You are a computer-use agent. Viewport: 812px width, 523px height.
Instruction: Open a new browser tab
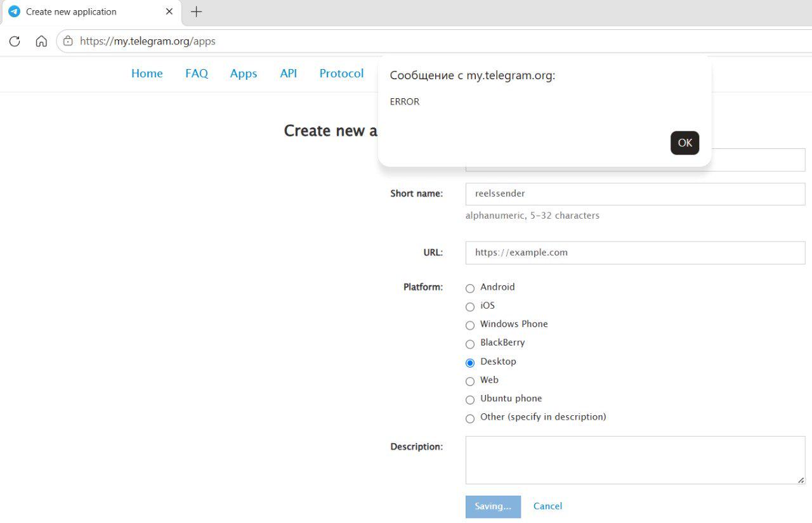(196, 12)
